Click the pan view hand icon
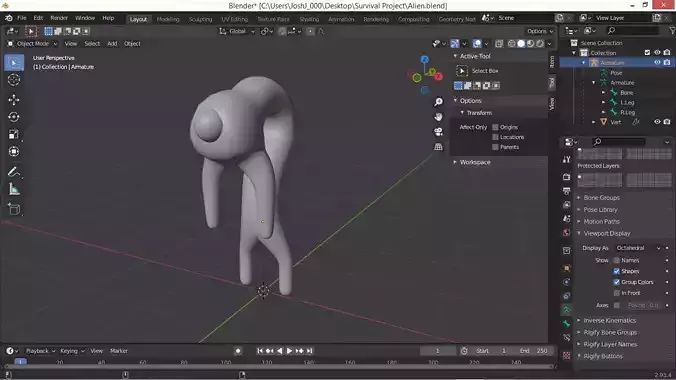 (x=438, y=117)
